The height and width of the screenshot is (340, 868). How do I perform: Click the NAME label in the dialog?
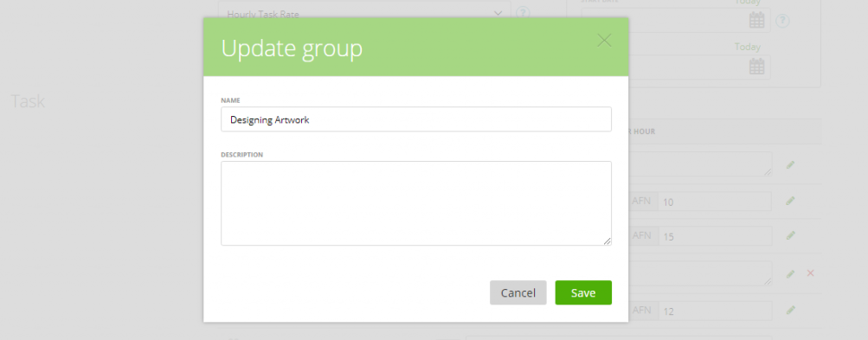pyautogui.click(x=230, y=100)
